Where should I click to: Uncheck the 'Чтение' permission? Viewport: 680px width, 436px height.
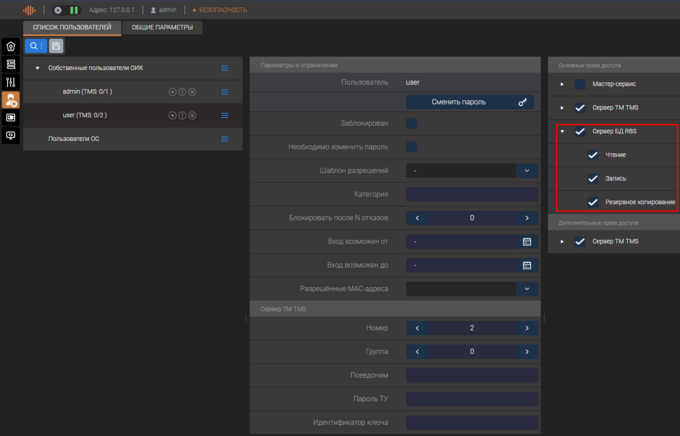point(593,155)
